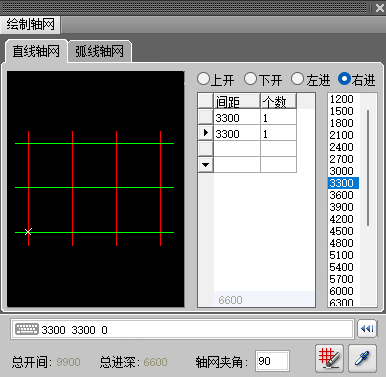
Task: Click the rewind arrows button beside input
Action: coord(367,329)
